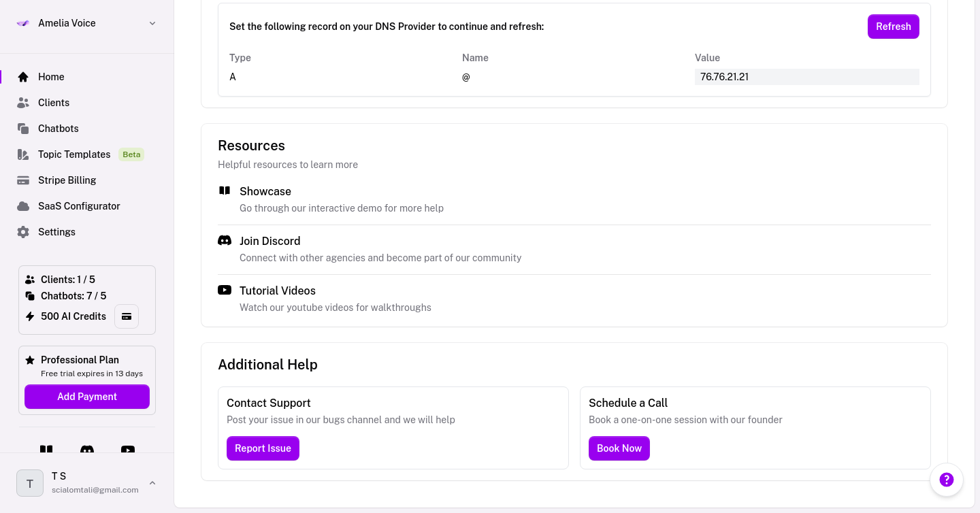
Task: Expand the T S account menu chevron
Action: tap(152, 483)
